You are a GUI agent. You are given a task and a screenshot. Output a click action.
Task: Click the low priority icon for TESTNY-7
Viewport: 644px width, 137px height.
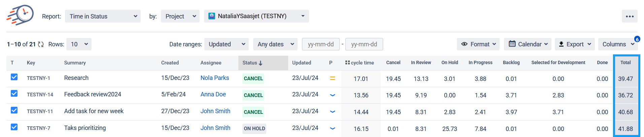332,128
